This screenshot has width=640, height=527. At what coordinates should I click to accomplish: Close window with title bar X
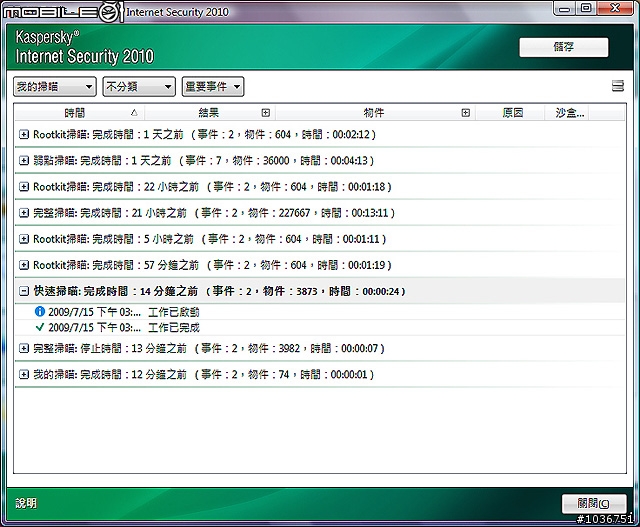pos(616,9)
